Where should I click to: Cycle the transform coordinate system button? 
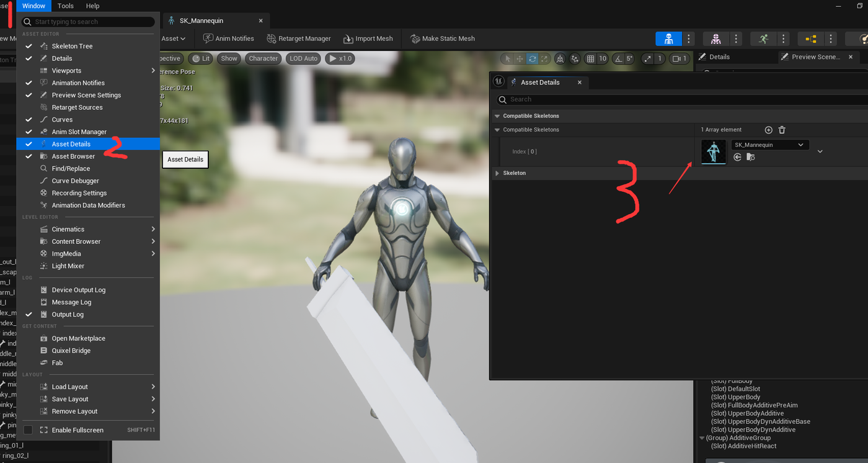click(x=560, y=59)
